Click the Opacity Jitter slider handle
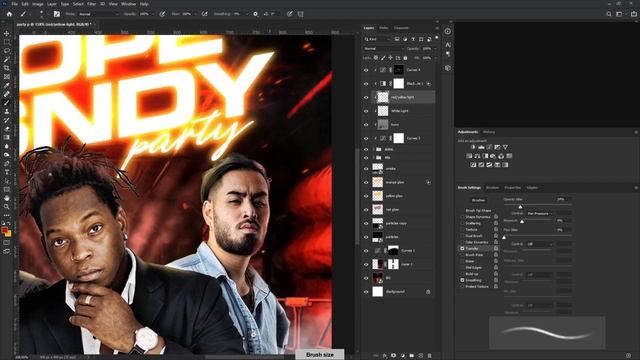640x360 pixels. coord(520,207)
